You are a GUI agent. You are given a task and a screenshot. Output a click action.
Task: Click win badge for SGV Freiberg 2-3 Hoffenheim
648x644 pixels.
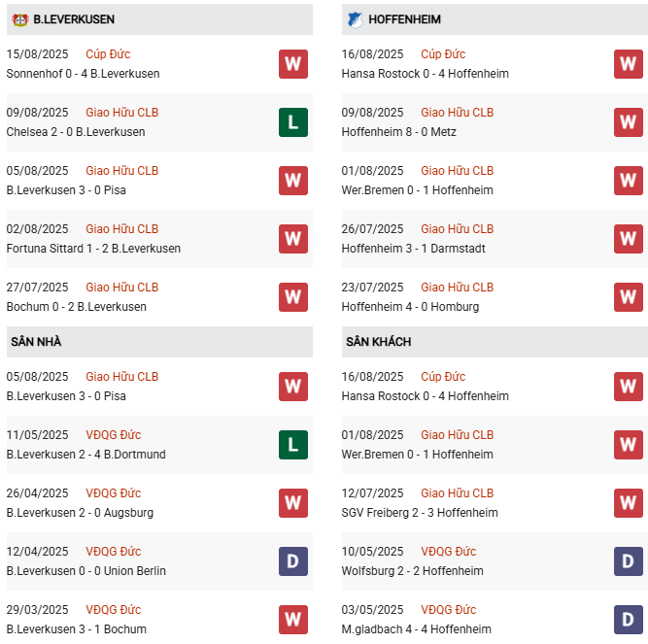(628, 503)
